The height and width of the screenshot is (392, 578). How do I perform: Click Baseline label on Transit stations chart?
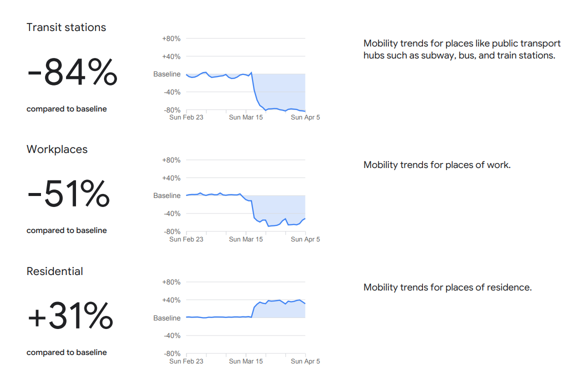coord(167,74)
